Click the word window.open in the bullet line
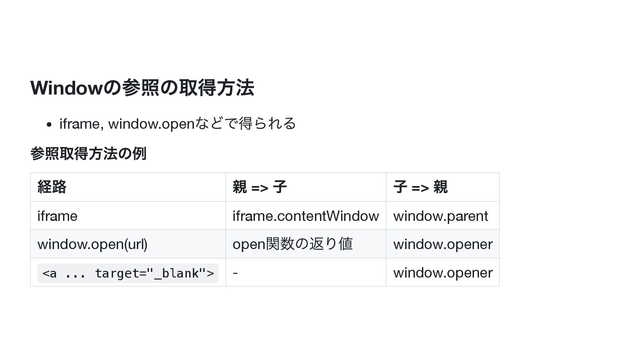Viewport: 644px width, 362px height. coord(152,124)
